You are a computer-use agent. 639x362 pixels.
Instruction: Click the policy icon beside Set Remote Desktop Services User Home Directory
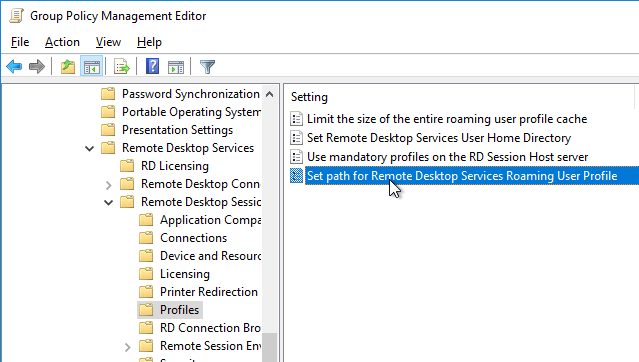coord(296,138)
